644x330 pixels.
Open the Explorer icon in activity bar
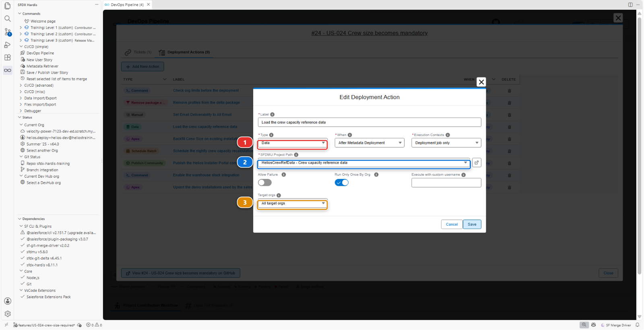pos(7,6)
